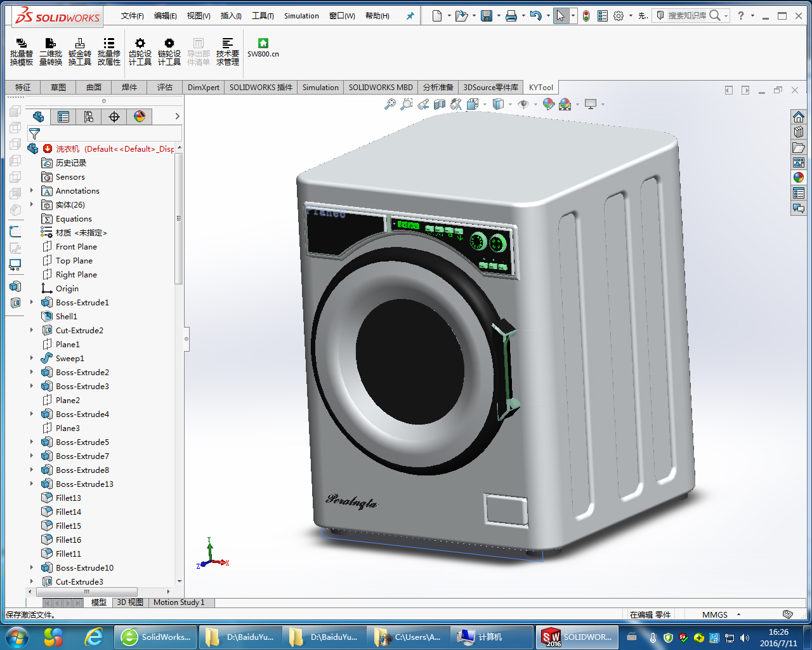812x650 pixels.
Task: Open the 工具(T) menu
Action: [x=263, y=16]
